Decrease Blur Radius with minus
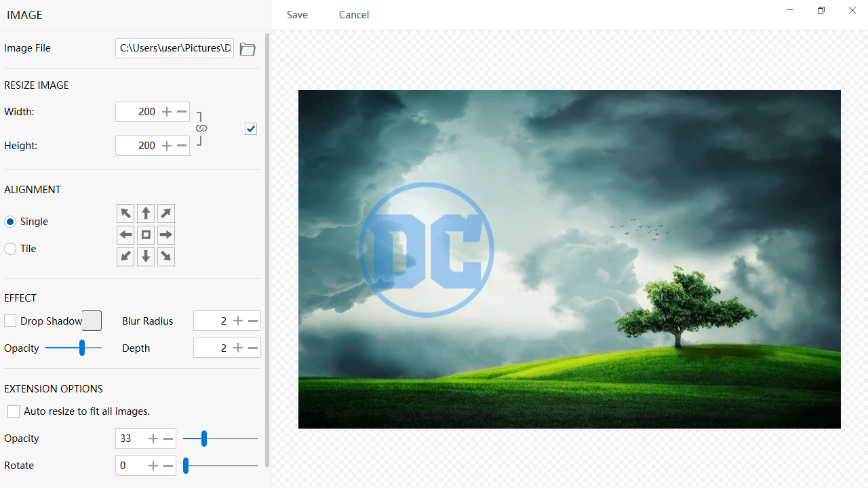868x488 pixels. coord(253,321)
